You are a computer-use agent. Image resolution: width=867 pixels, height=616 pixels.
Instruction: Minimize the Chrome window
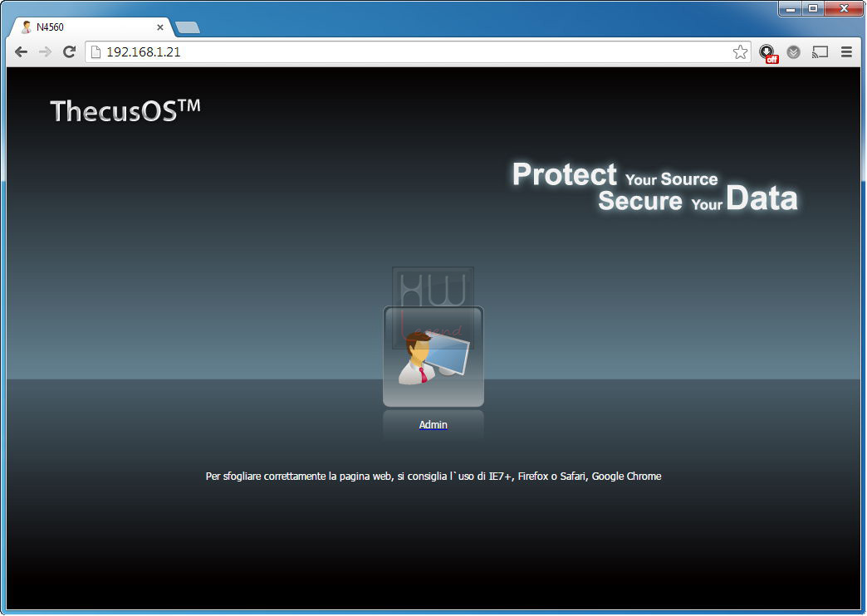[x=791, y=9]
